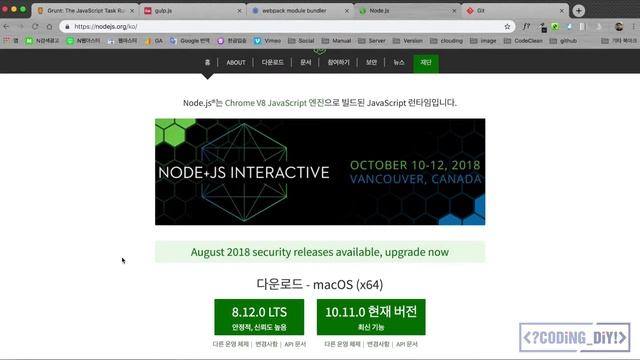Viewport: 640px width, 360px height.
Task: Reload the current page
Action: coord(35,27)
